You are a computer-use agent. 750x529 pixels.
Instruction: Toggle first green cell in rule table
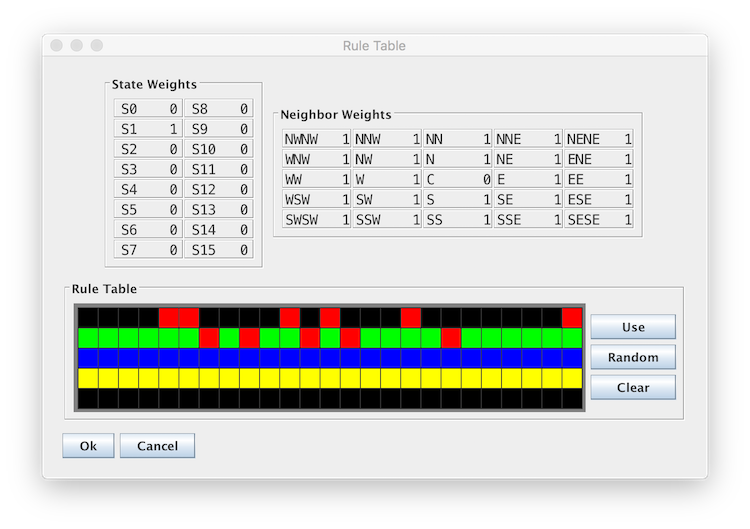[88, 338]
